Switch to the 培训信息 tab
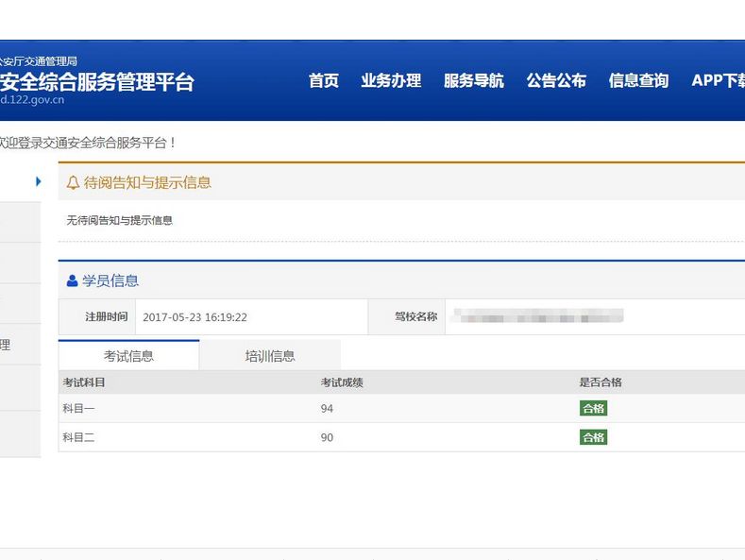745x560 pixels. coord(270,356)
